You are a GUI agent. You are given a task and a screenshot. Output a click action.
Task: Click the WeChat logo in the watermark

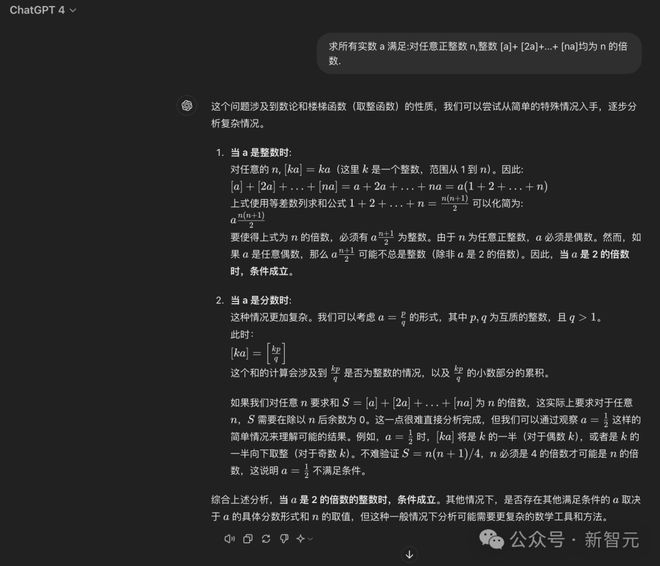tap(491, 539)
